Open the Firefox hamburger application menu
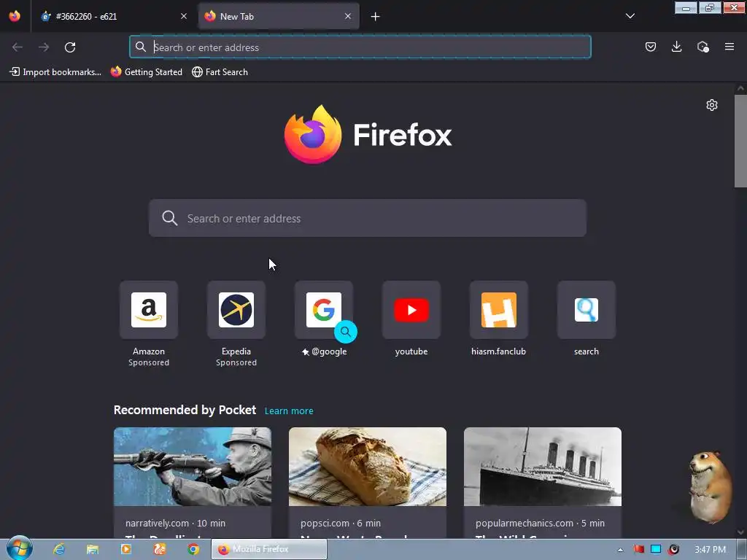 click(x=729, y=47)
